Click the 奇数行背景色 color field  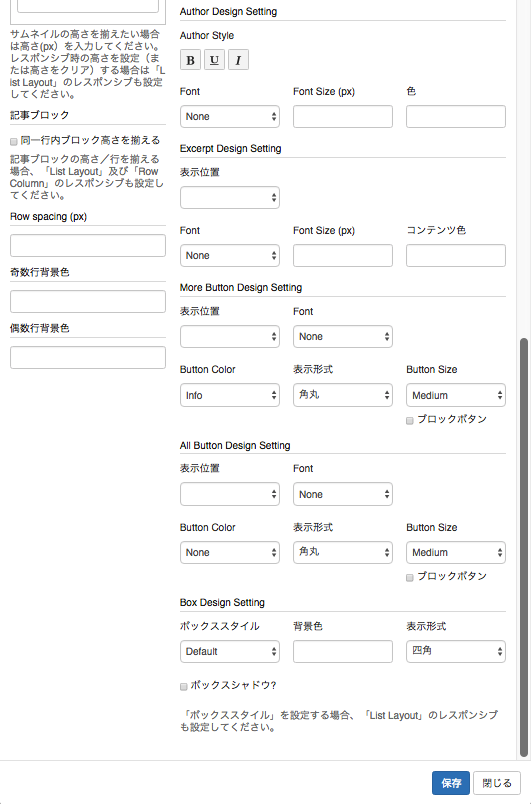coord(88,302)
